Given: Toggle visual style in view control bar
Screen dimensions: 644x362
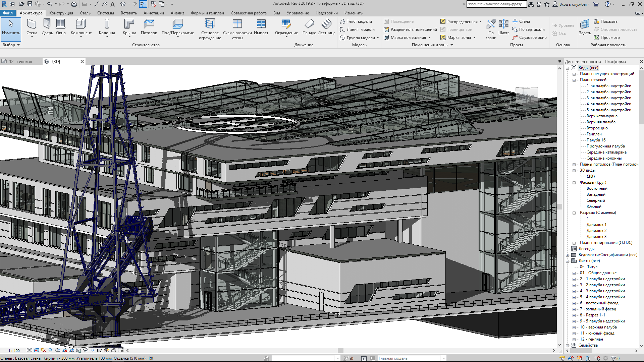Looking at the screenshot, I should click(x=37, y=350).
